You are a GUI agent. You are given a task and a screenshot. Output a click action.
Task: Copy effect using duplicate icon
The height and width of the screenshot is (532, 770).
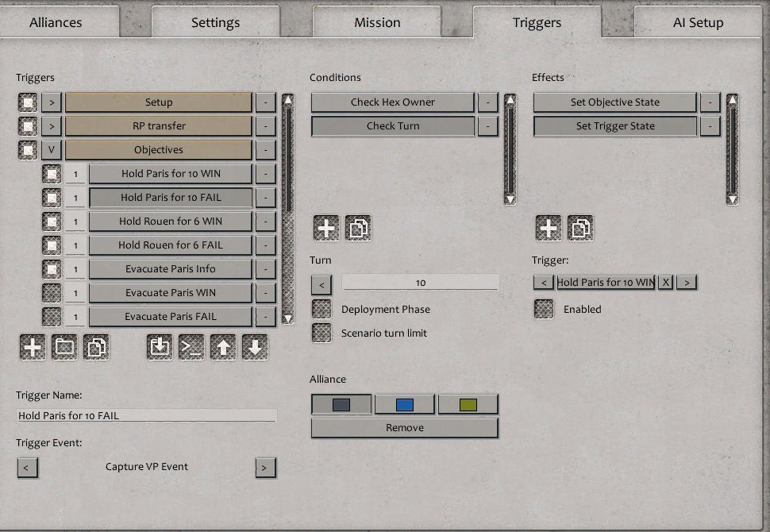pyautogui.click(x=580, y=228)
